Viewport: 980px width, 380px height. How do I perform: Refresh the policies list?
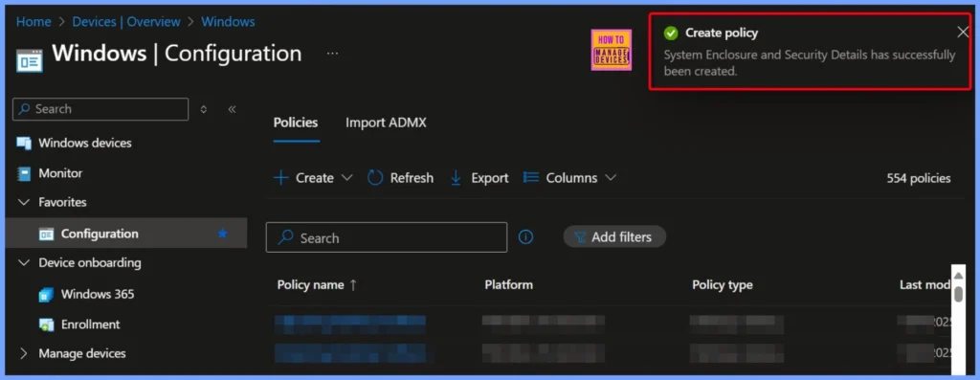tap(400, 178)
